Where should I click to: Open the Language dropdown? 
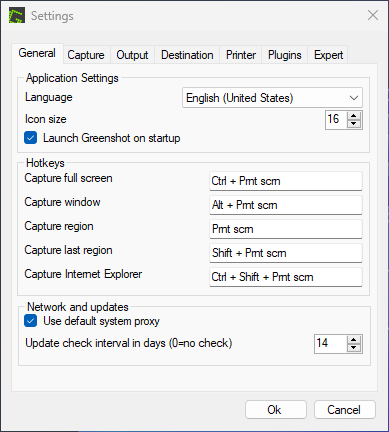point(272,98)
